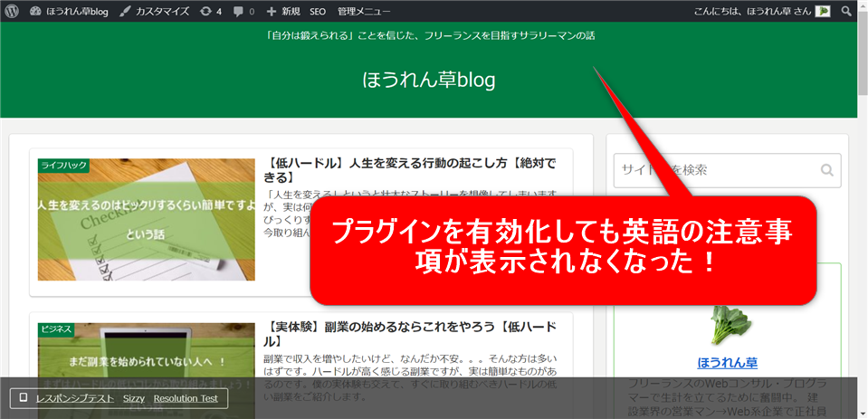The height and width of the screenshot is (419, 868).
Task: Open the ライフハック category thumbnail
Action: click(147, 220)
